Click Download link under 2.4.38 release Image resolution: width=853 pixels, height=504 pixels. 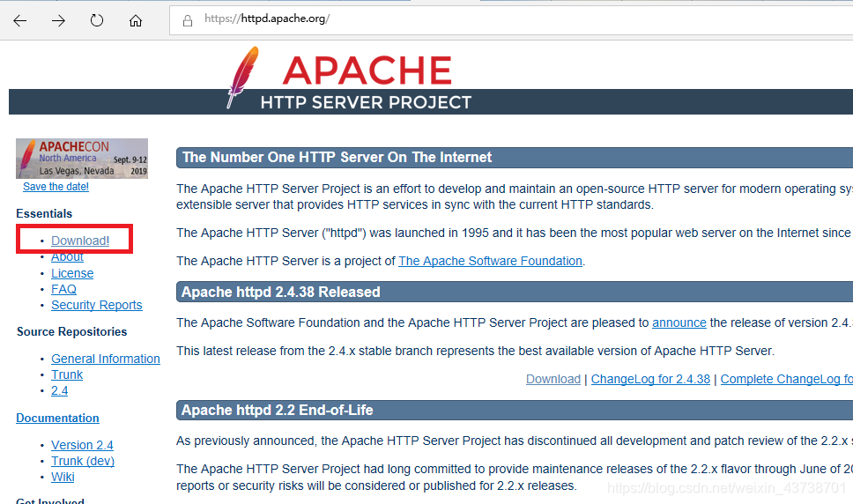[x=553, y=379]
